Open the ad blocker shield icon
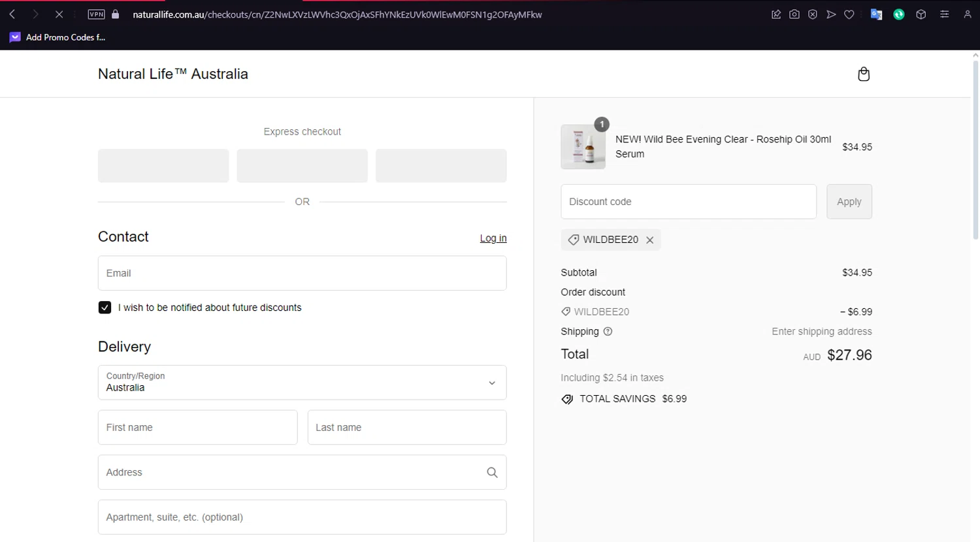The height and width of the screenshot is (542, 980). pyautogui.click(x=813, y=14)
